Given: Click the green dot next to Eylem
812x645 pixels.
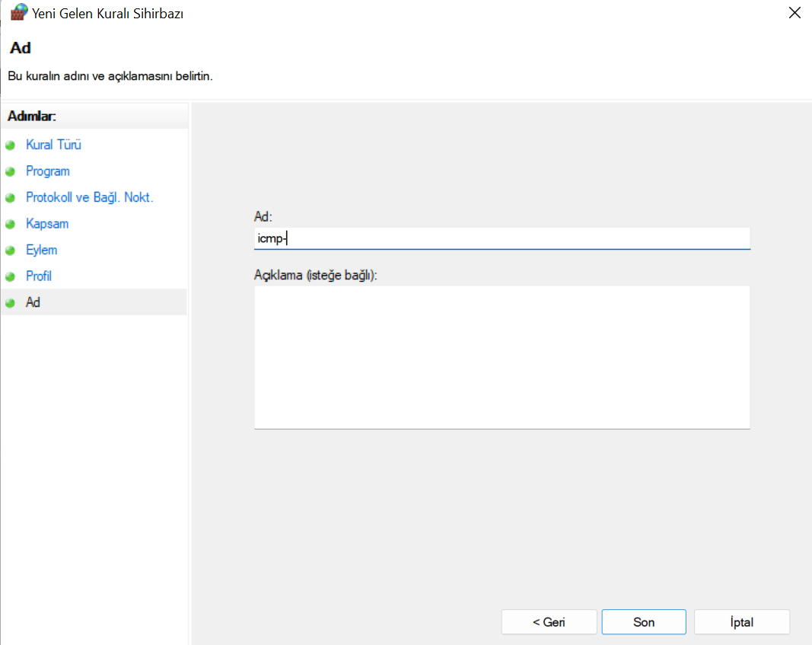Looking at the screenshot, I should click(x=11, y=251).
